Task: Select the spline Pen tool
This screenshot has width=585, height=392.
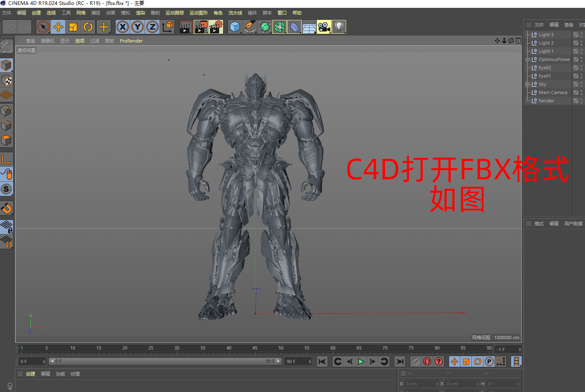Action: pyautogui.click(x=250, y=27)
